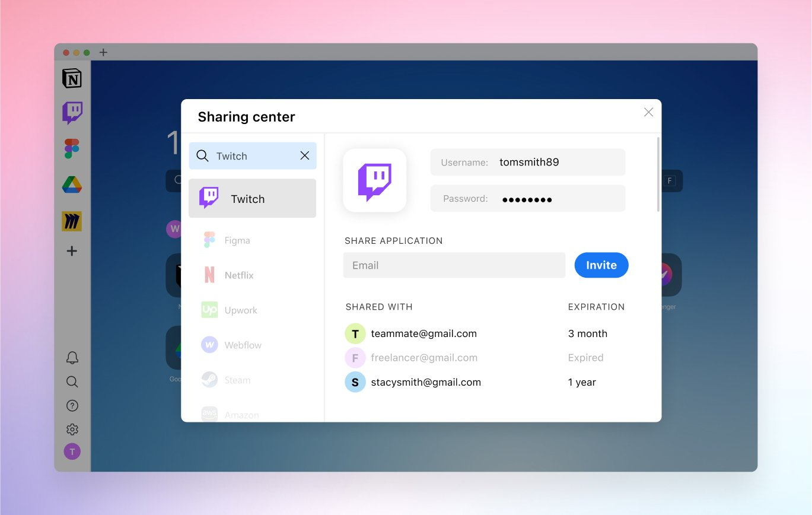Open the Miro app in sidebar

(72, 221)
